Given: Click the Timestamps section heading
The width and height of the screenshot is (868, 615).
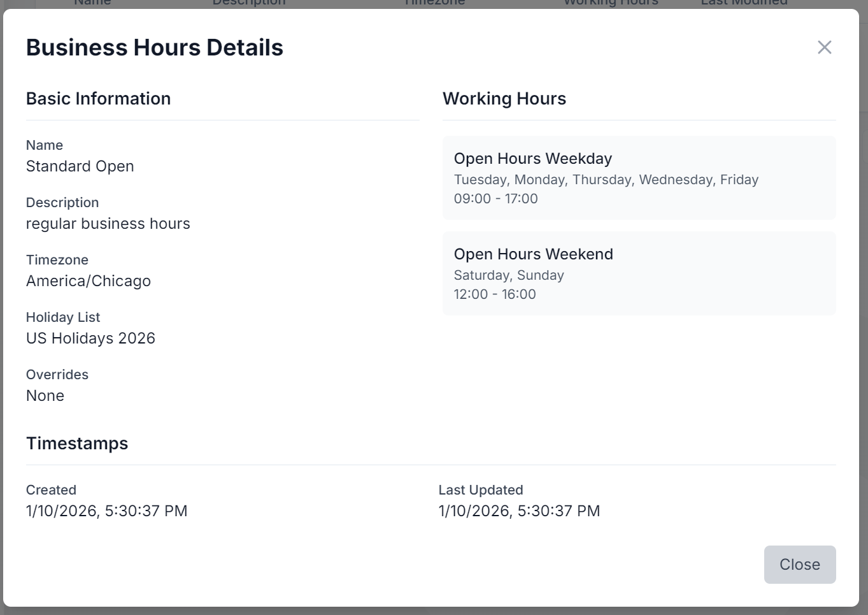Looking at the screenshot, I should tap(77, 444).
